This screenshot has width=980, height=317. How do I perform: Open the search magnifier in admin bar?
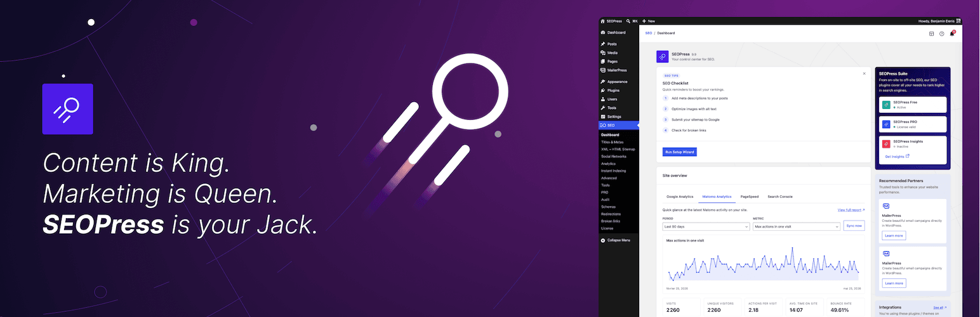tap(628, 21)
